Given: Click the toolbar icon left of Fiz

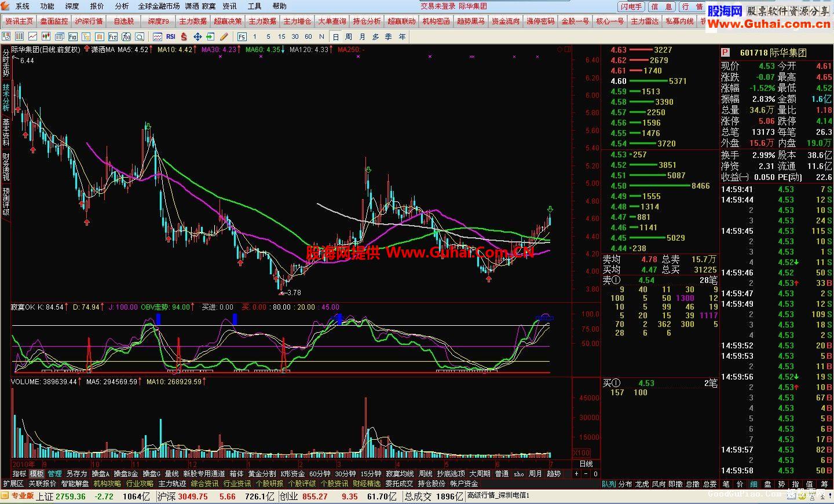Looking at the screenshot, I should point(100,36).
